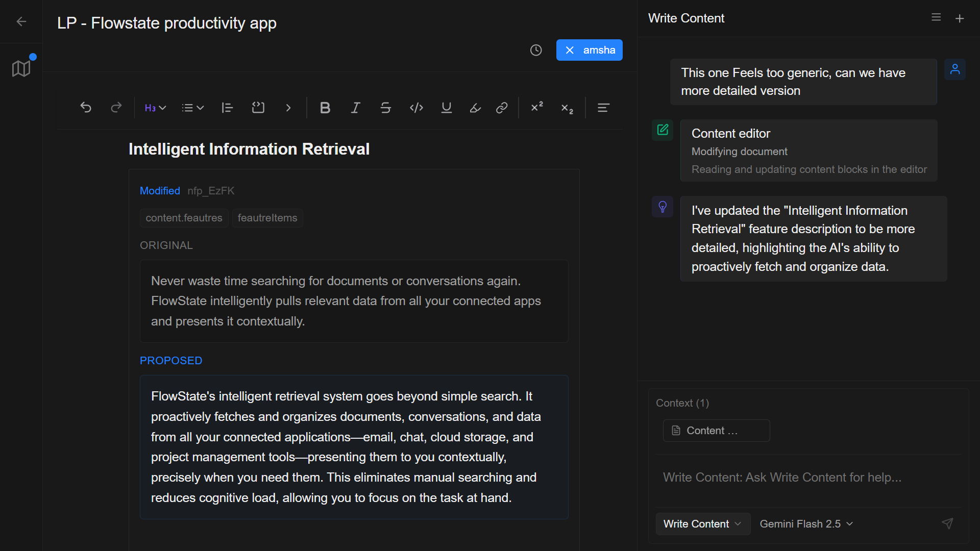
Task: Click the Write Content panel title
Action: click(x=686, y=18)
